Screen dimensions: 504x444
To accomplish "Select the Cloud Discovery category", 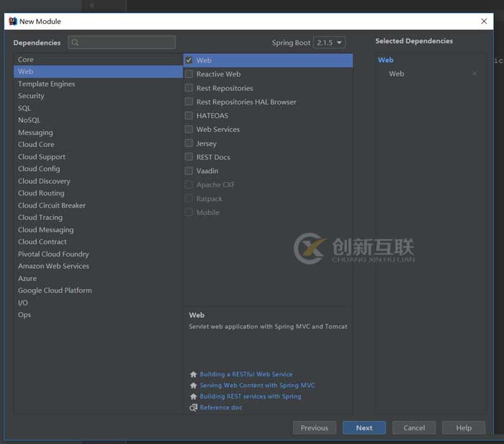I will click(x=98, y=181).
